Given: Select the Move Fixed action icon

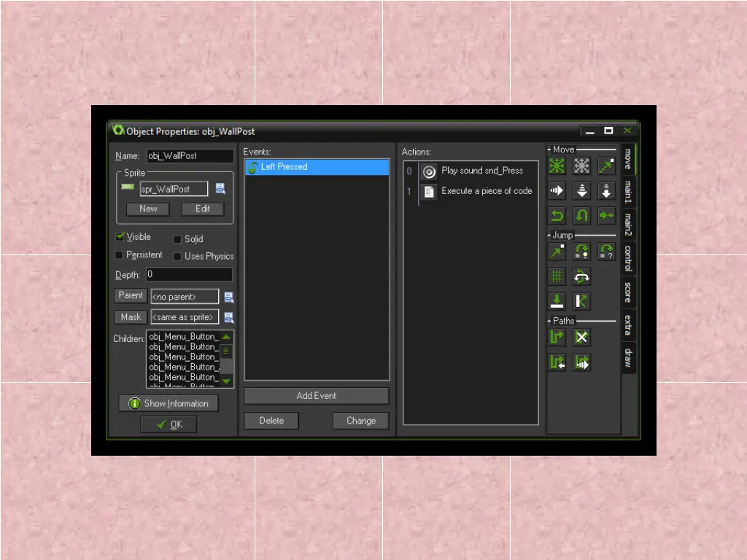Looking at the screenshot, I should tap(557, 167).
